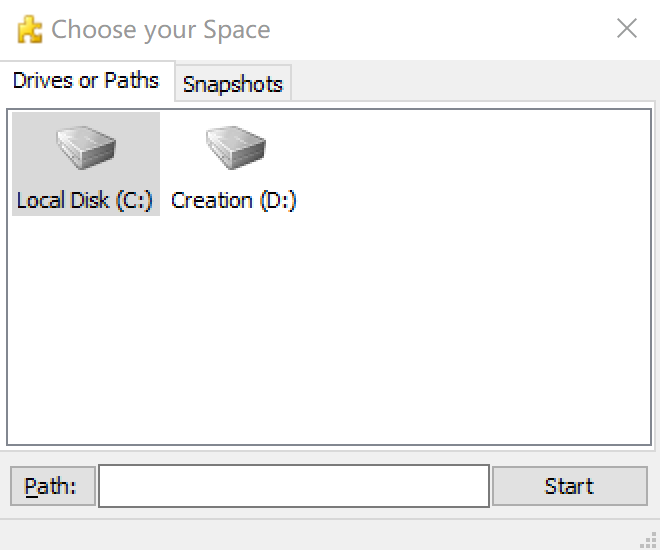Click the puzzle piece app icon
Screen dimensions: 660x550
[x=30, y=30]
